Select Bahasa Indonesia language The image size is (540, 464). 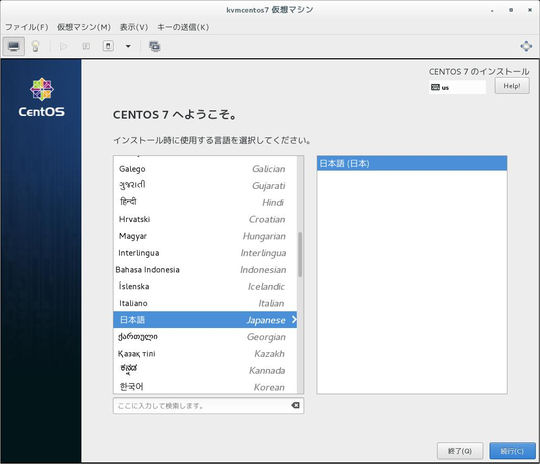point(205,270)
